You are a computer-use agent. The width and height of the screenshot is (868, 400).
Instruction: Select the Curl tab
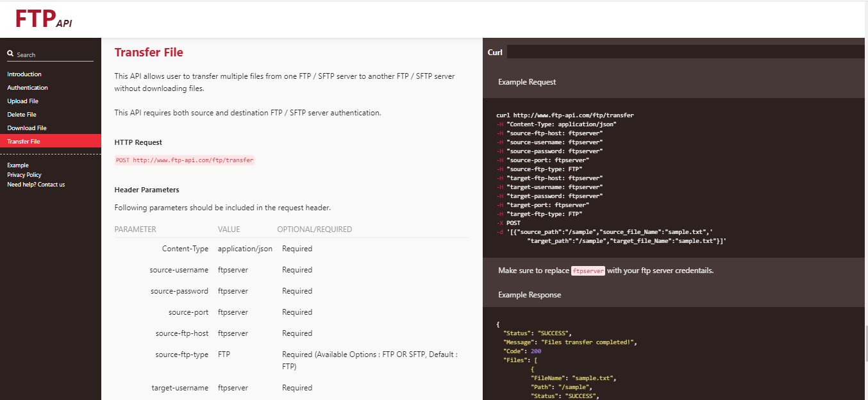tap(495, 53)
